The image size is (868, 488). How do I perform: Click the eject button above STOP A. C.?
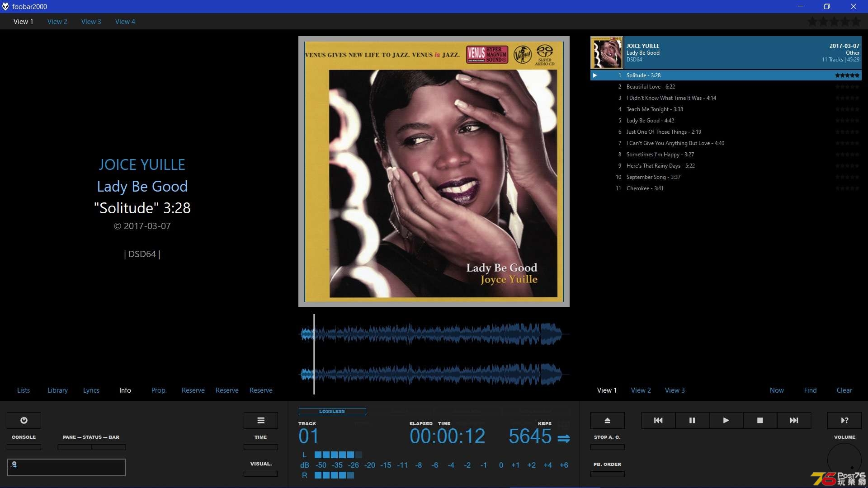click(608, 420)
